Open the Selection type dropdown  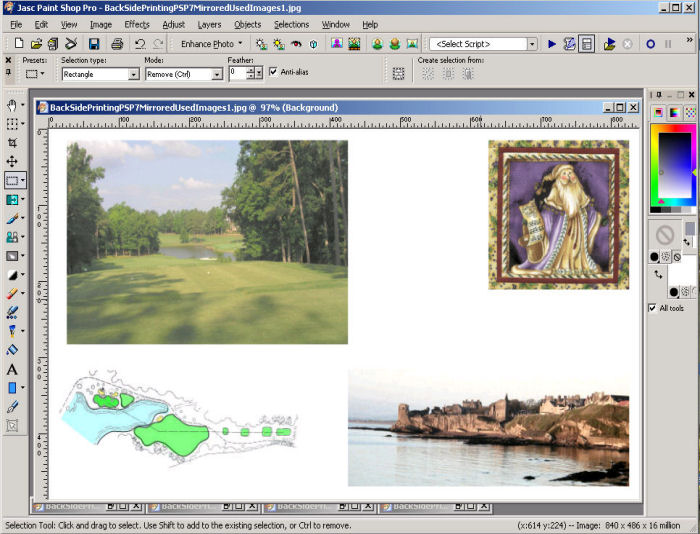[133, 74]
